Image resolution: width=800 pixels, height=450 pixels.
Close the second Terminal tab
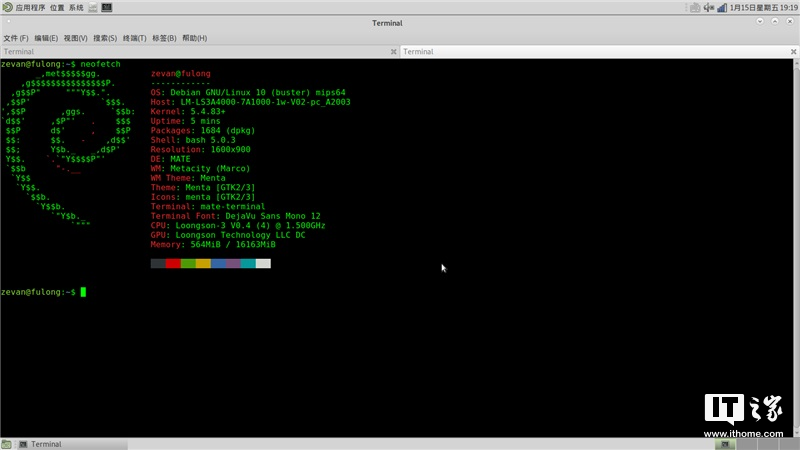793,52
